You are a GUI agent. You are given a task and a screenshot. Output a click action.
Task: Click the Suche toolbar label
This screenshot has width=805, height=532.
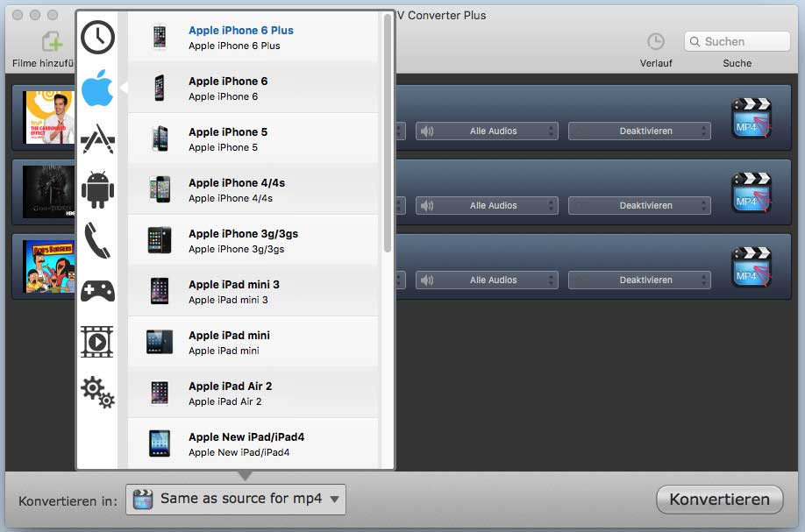coord(737,63)
